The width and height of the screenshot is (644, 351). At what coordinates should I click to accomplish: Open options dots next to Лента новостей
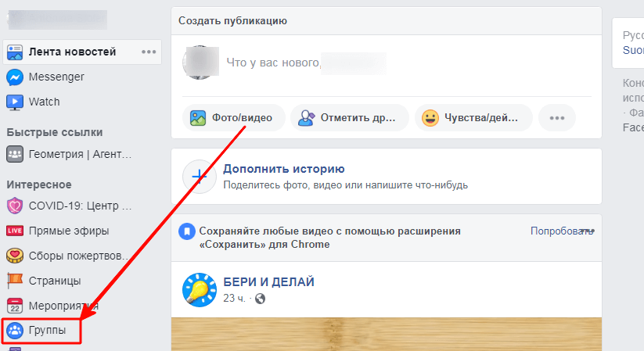tap(149, 52)
